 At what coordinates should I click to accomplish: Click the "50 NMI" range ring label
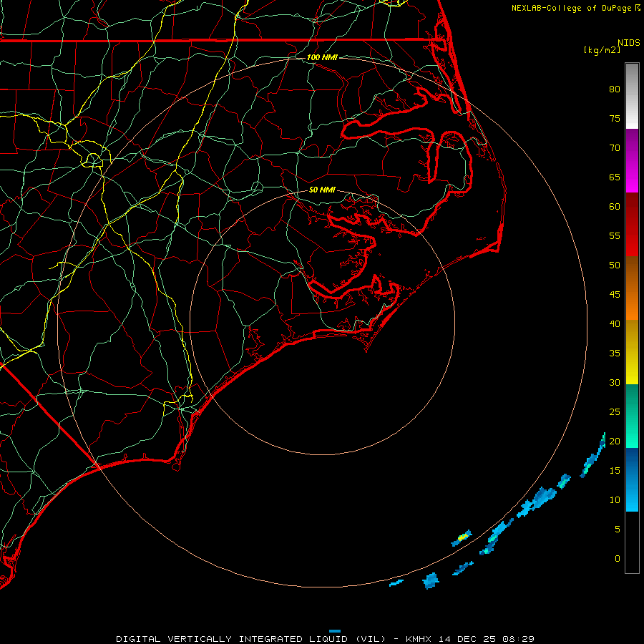click(x=322, y=190)
